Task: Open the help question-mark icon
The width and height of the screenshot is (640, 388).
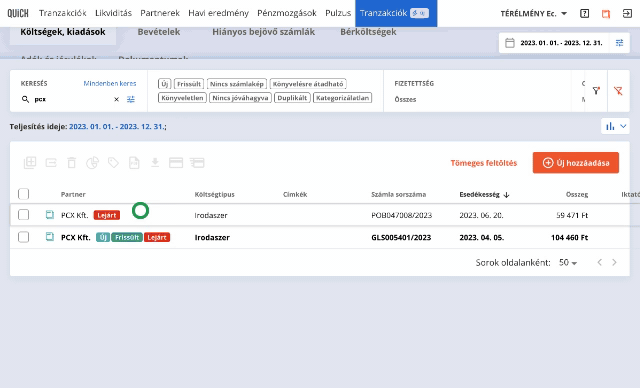Action: pyautogui.click(x=584, y=13)
